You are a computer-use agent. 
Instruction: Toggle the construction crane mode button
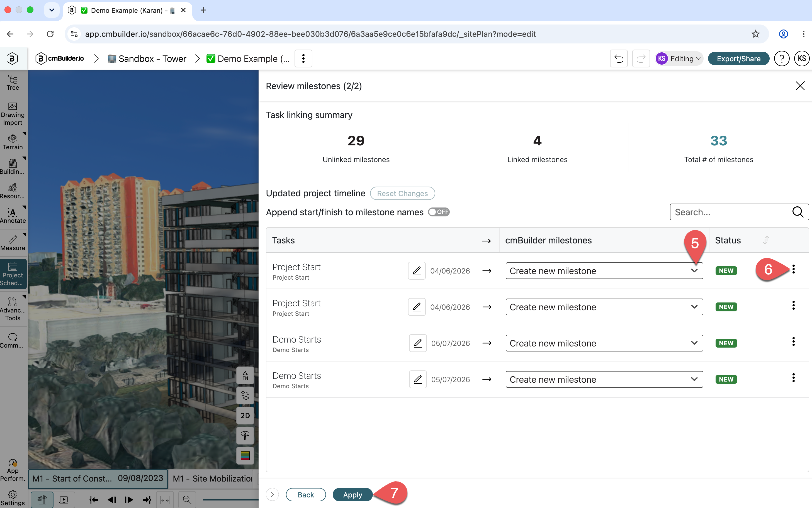click(x=42, y=500)
